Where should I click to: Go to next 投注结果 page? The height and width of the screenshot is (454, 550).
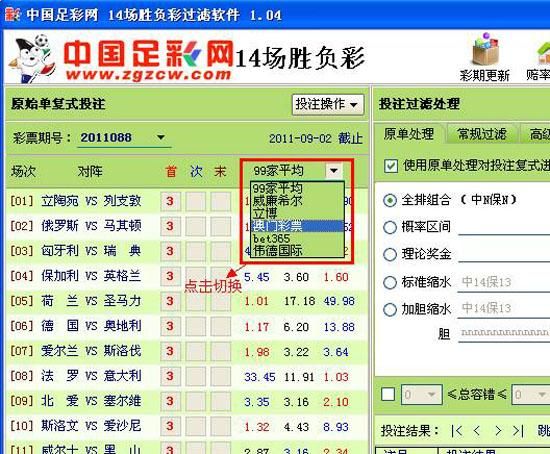click(x=498, y=430)
